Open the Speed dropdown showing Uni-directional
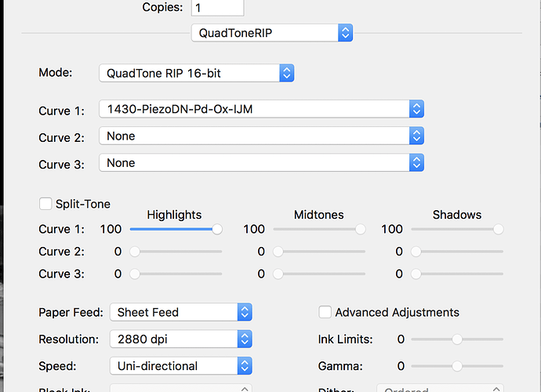This screenshot has width=541, height=392. pyautogui.click(x=180, y=366)
